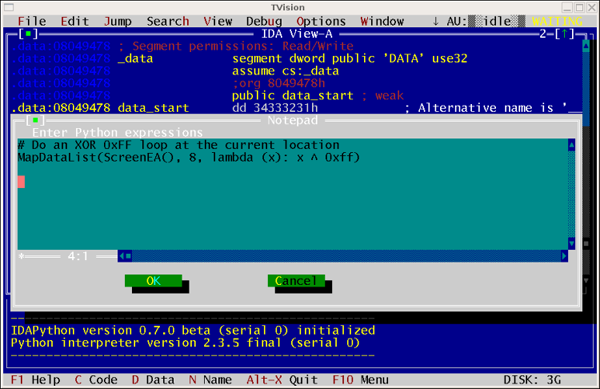
Task: Open the TVision window menu icon
Action: pos(8,7)
